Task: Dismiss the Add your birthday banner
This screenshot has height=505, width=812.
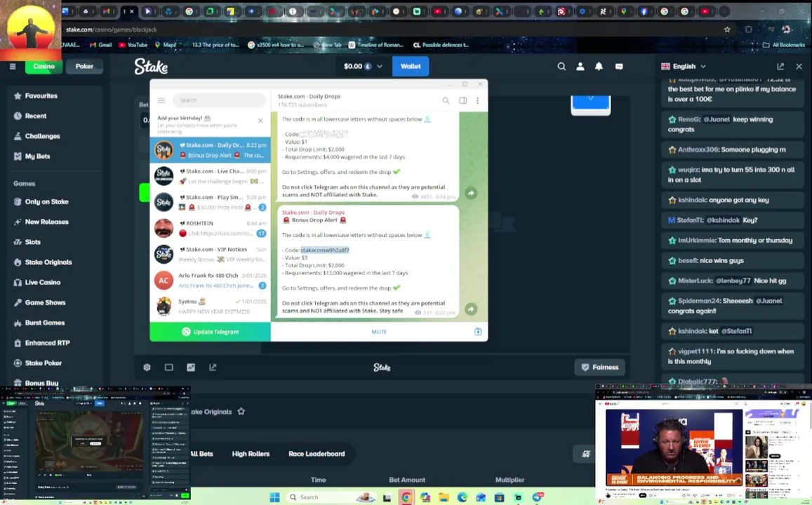Action: (x=260, y=121)
